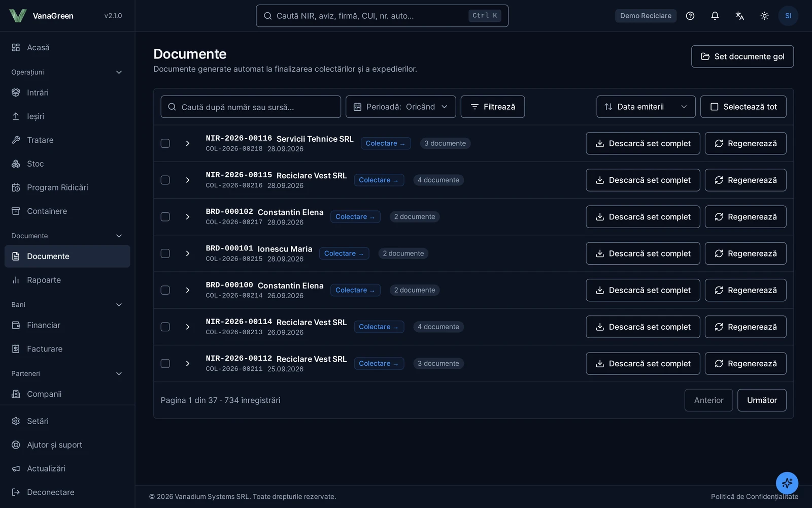Viewport: 812px width, 508px height.
Task: Check the BRD-000101 row checkbox
Action: pyautogui.click(x=165, y=253)
